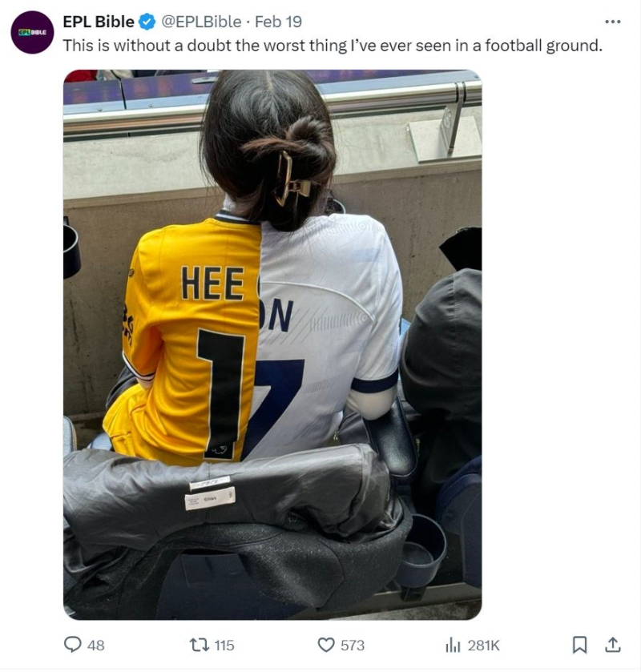Bookmark this post
Viewport: 641px width, 672px height.
tap(579, 645)
